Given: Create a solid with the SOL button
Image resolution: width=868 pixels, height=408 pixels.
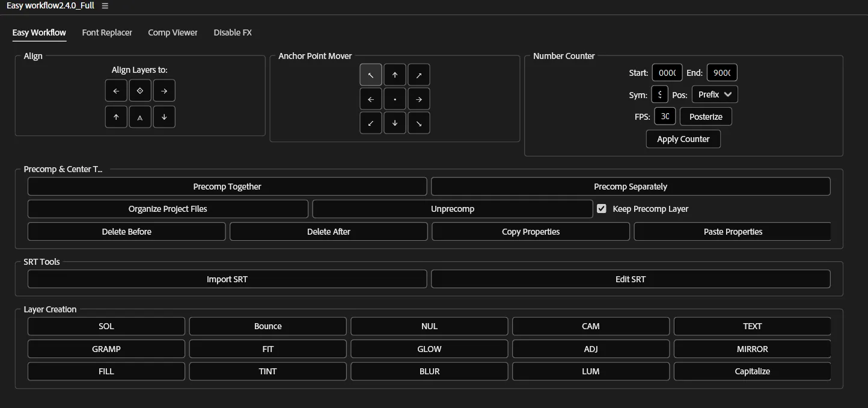Looking at the screenshot, I should click(x=106, y=326).
